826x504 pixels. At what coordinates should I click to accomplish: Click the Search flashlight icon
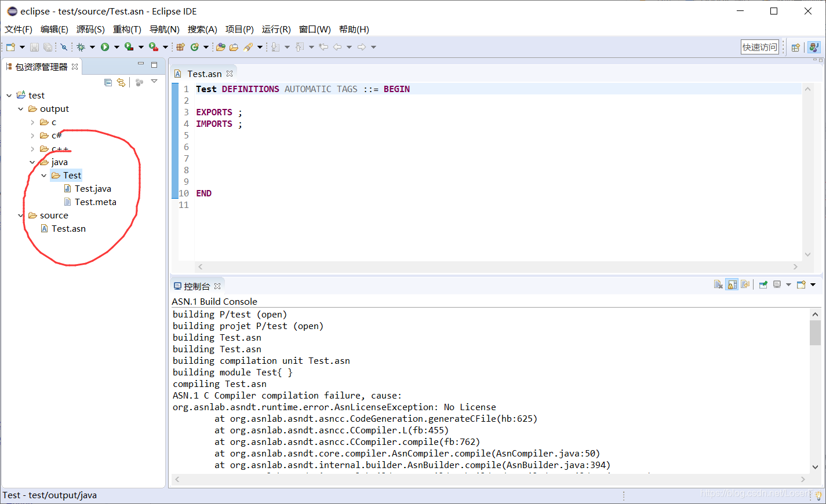[248, 47]
